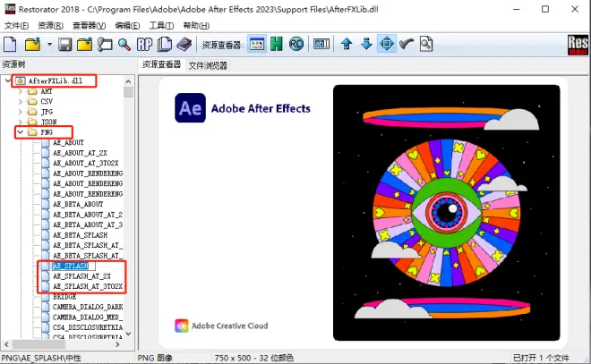Expand the JSON folder node

[x=21, y=122]
